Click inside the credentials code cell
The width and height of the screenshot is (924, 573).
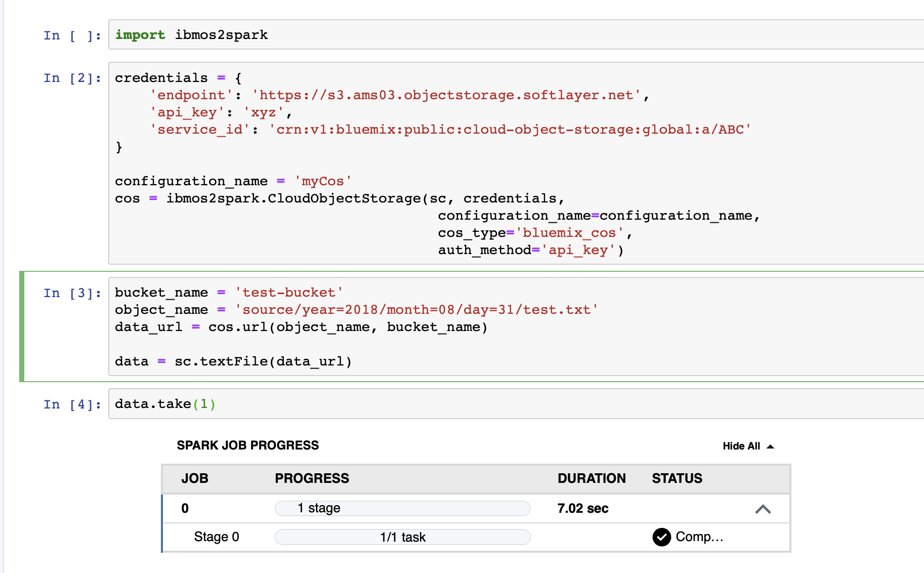(516, 163)
